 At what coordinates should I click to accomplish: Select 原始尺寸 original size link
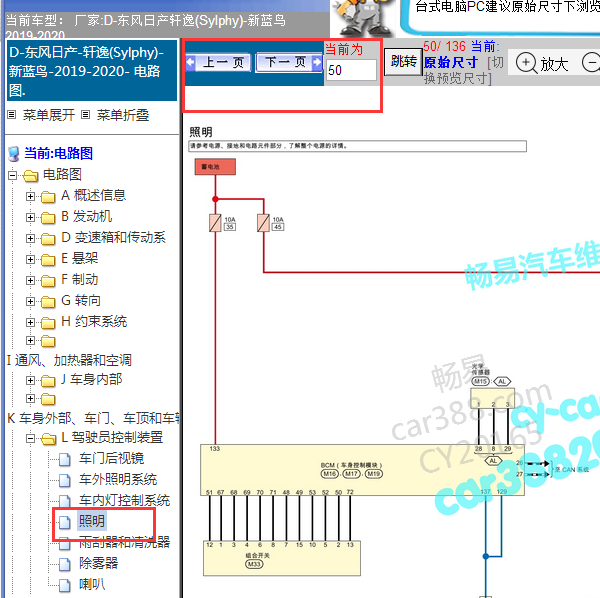click(450, 62)
